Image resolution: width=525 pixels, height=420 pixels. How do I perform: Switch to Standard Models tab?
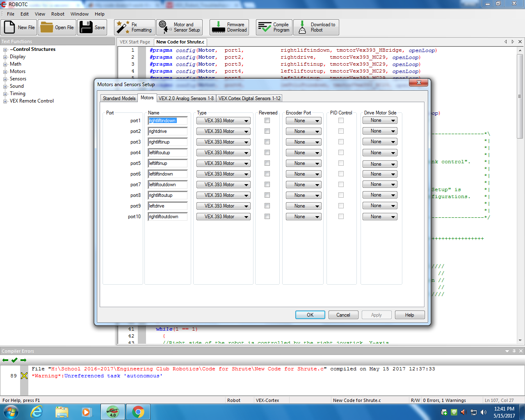click(x=119, y=98)
